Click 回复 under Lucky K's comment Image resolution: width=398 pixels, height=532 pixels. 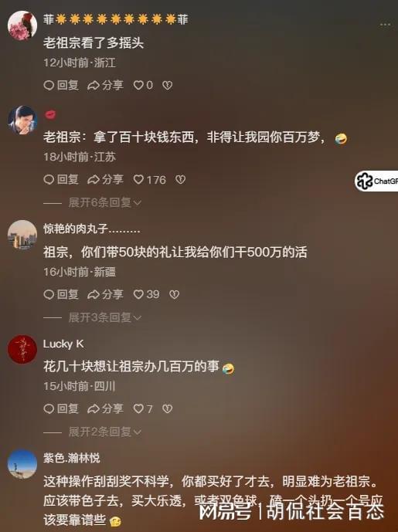click(x=61, y=408)
